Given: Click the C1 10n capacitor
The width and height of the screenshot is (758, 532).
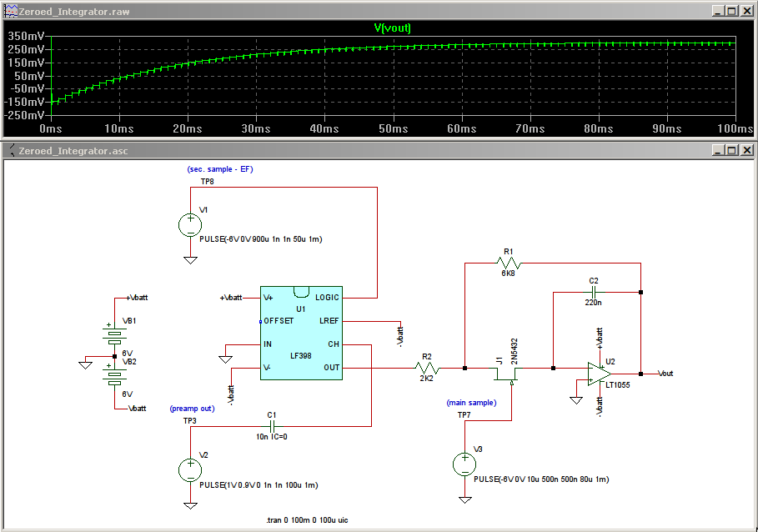Looking at the screenshot, I should click(271, 426).
